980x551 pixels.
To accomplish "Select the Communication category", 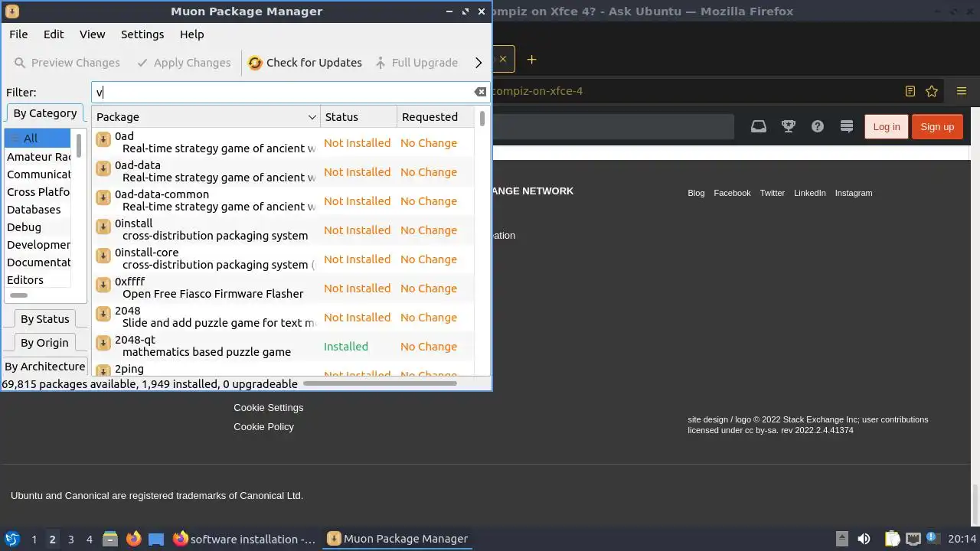I will pyautogui.click(x=38, y=174).
